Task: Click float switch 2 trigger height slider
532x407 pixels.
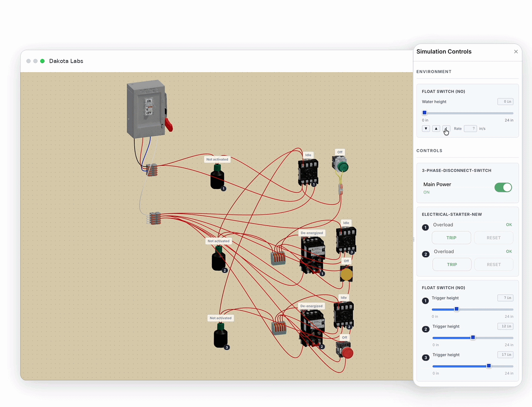Action: 473,338
